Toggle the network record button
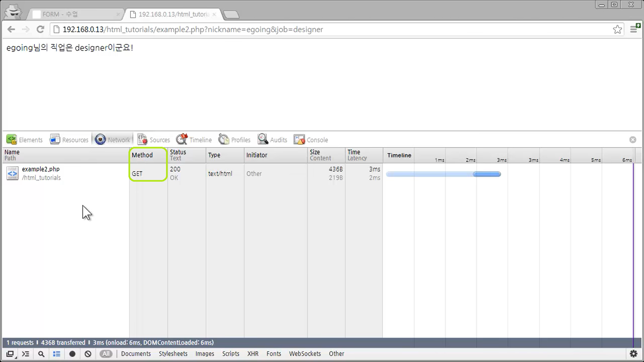This screenshot has height=362, width=644. (72, 354)
